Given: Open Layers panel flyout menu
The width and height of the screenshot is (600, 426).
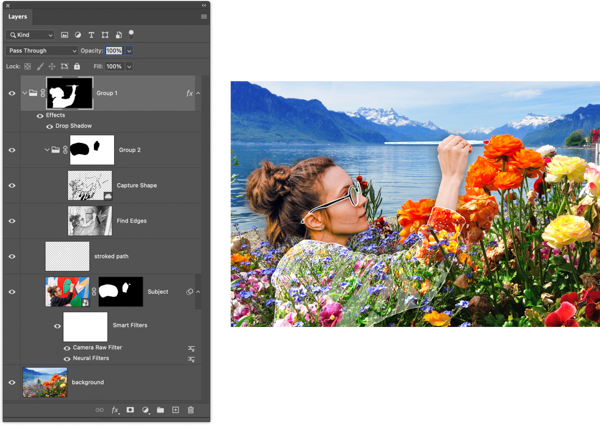Looking at the screenshot, I should pos(204,16).
